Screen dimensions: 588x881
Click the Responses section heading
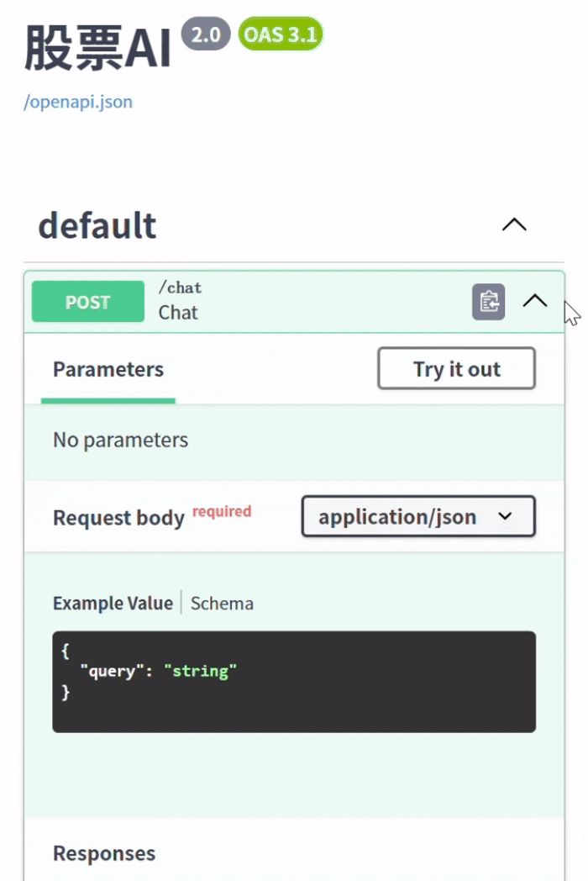point(104,854)
